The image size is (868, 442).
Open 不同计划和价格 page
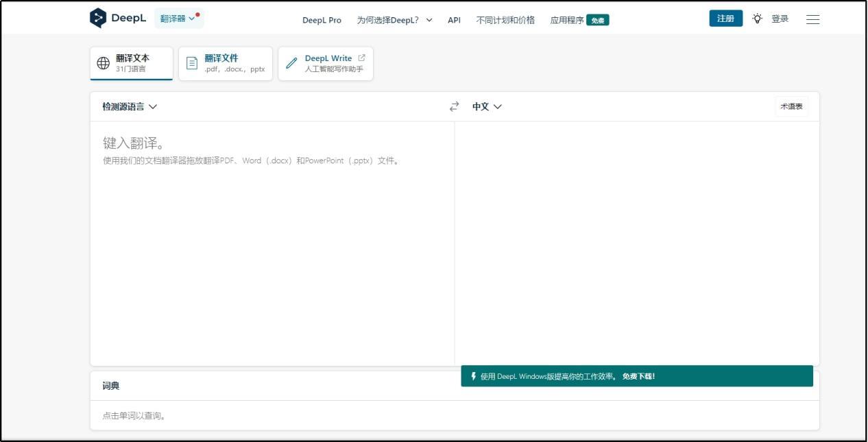(x=505, y=20)
